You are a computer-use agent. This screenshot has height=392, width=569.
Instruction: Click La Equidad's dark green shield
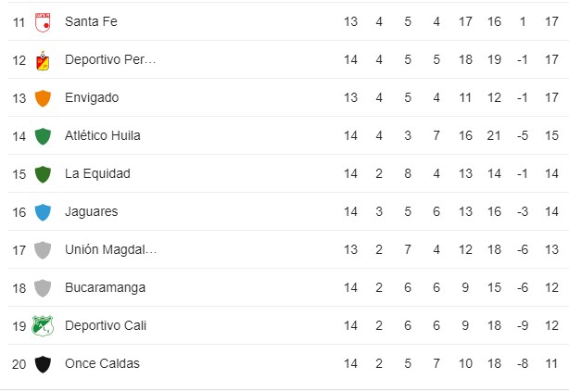43,174
